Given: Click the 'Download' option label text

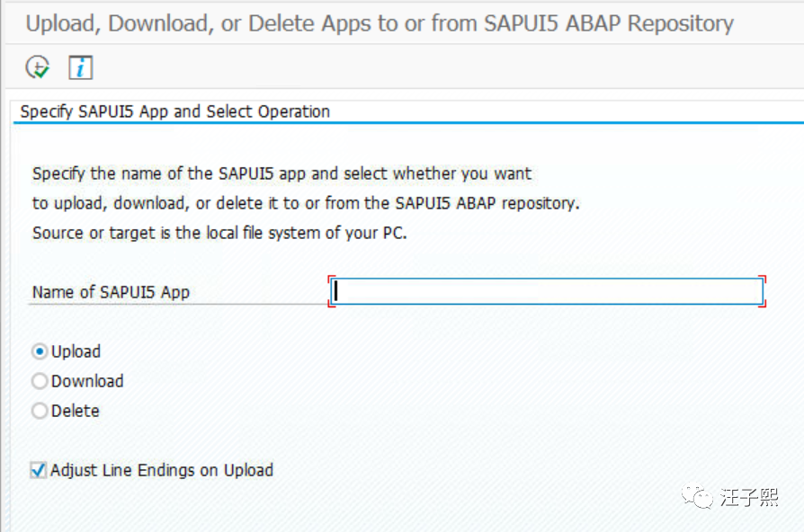Looking at the screenshot, I should (x=87, y=382).
